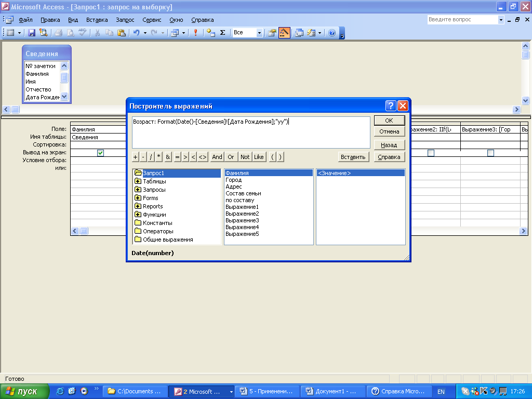Image resolution: width=532 pixels, height=399 pixels.
Task: Click the Spelling ABC check icon
Action: (x=82, y=33)
